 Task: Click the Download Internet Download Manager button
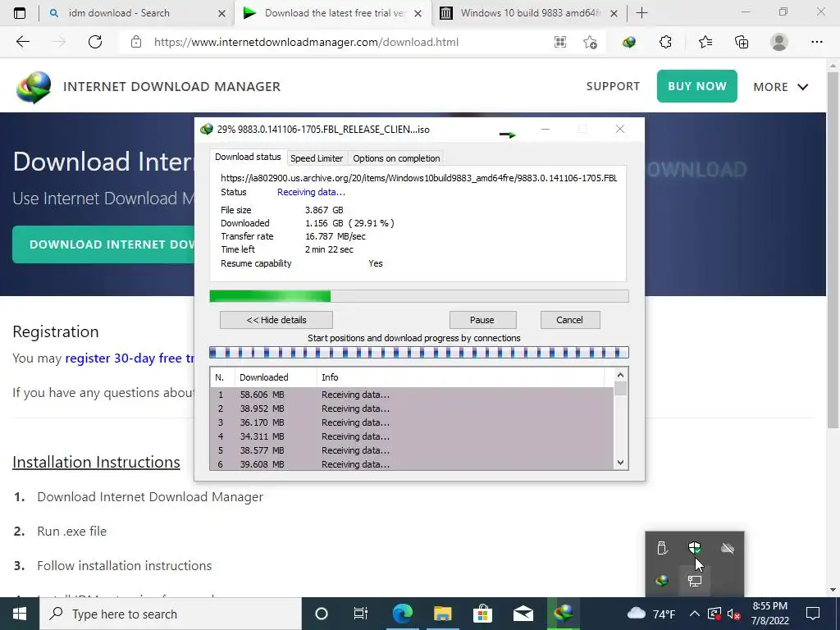[x=103, y=244]
